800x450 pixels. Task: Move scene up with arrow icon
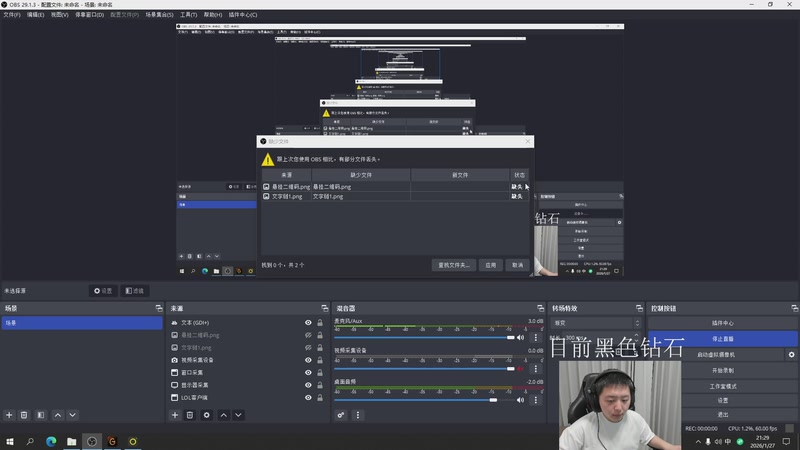58,415
